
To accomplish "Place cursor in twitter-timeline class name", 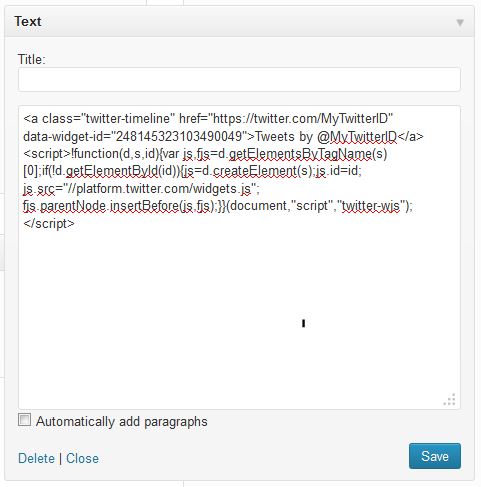I will pyautogui.click(x=128, y=119).
